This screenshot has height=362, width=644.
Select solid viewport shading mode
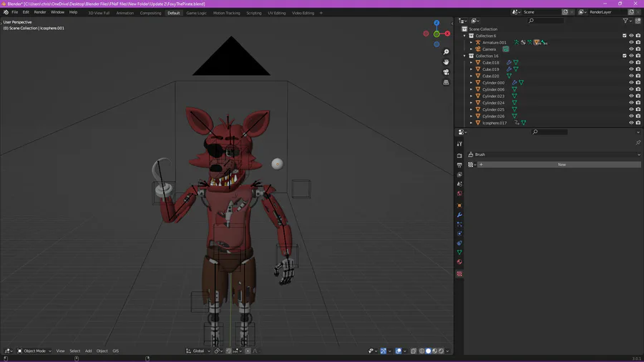click(428, 351)
